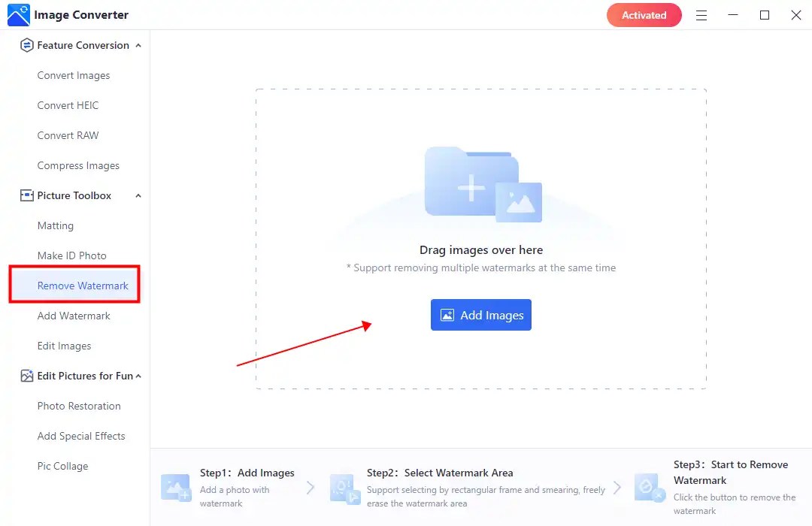
Task: Click the Picture Toolbox sidebar icon
Action: coord(25,195)
